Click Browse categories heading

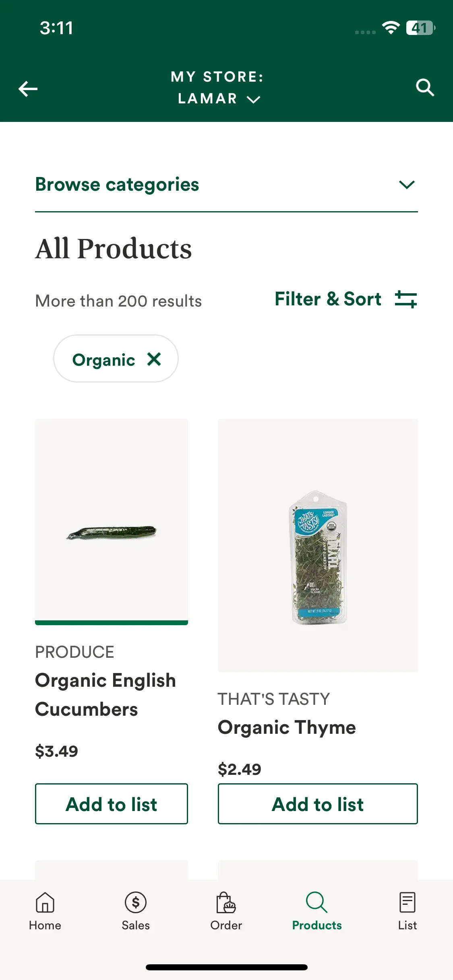117,185
